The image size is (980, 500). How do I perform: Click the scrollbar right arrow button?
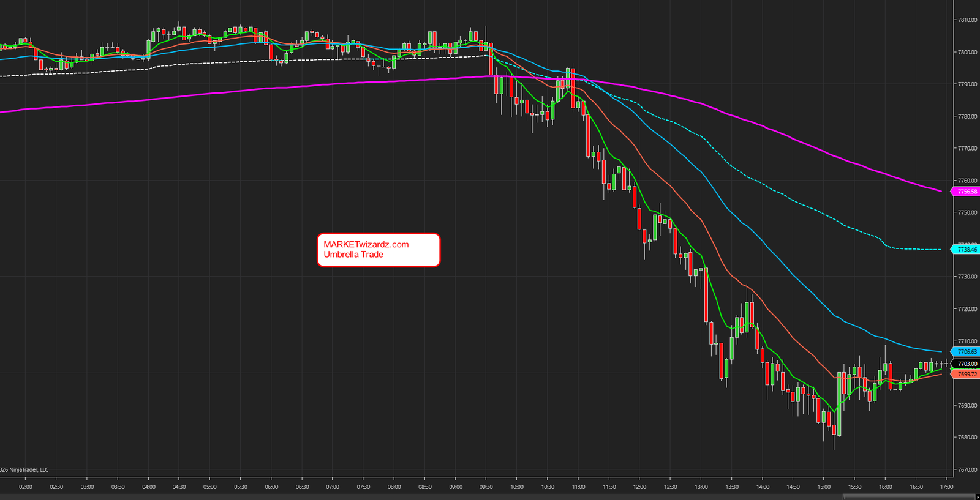[x=977, y=497]
